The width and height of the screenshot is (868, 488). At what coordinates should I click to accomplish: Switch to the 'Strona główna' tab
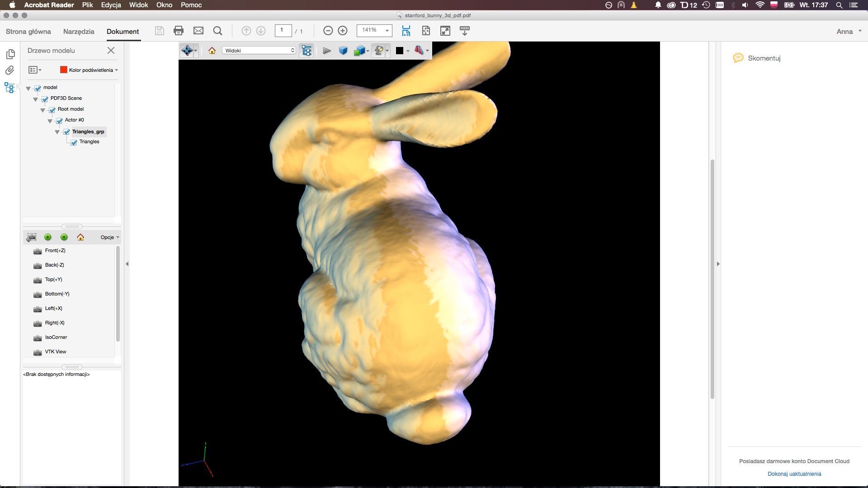point(28,32)
